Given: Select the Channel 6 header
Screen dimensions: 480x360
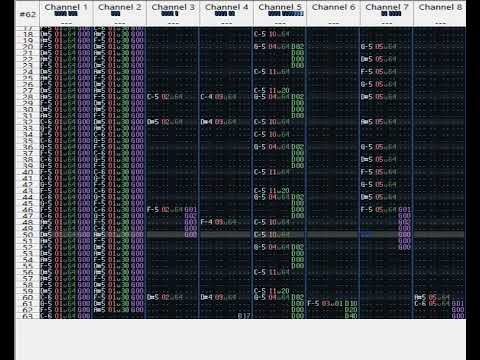Looking at the screenshot, I should coord(333,13).
